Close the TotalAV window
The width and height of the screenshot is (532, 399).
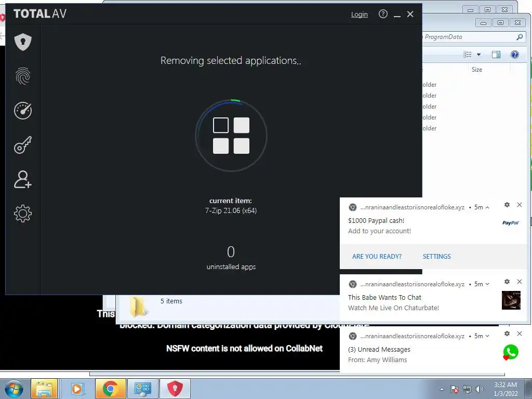[x=410, y=14]
